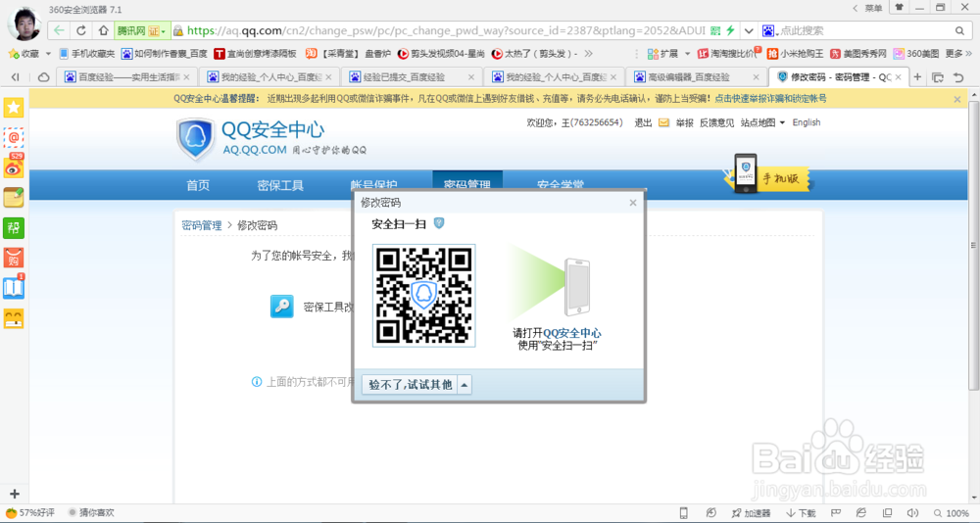Open the mail @ sidebar icon
980x523 pixels.
pos(14,137)
